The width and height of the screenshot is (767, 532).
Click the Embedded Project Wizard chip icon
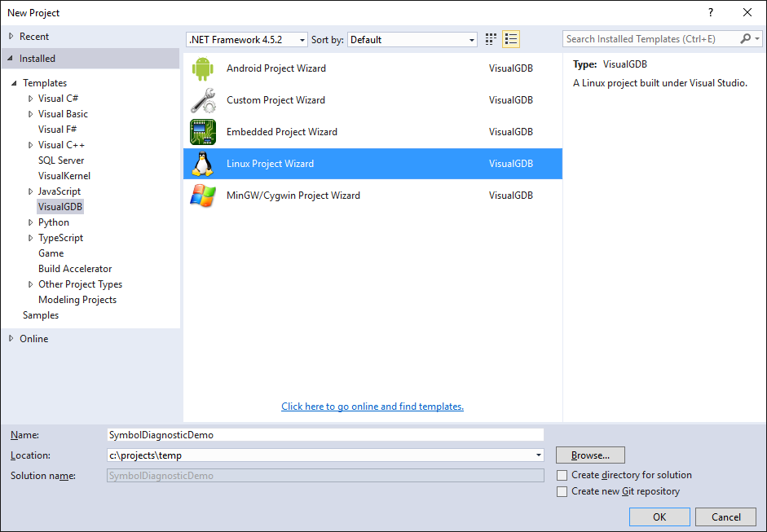[x=202, y=132]
